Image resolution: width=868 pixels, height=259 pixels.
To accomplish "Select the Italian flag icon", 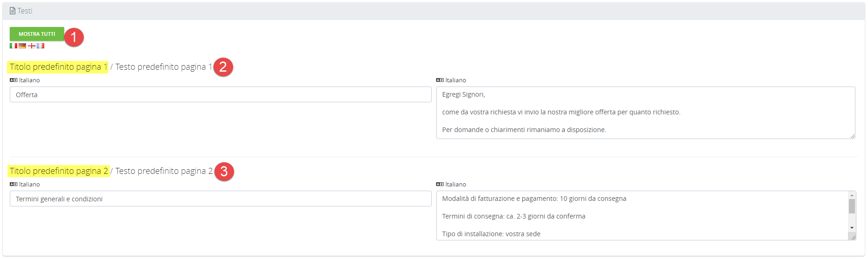I will [x=13, y=46].
